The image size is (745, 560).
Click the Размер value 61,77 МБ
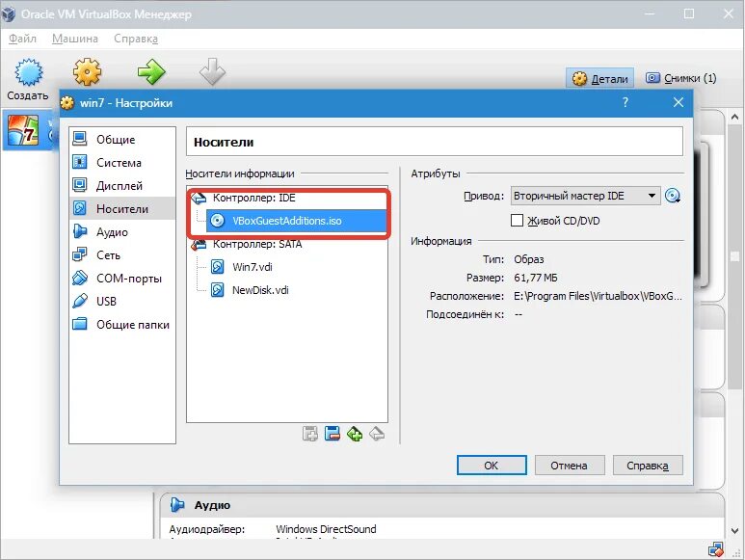tap(536, 278)
